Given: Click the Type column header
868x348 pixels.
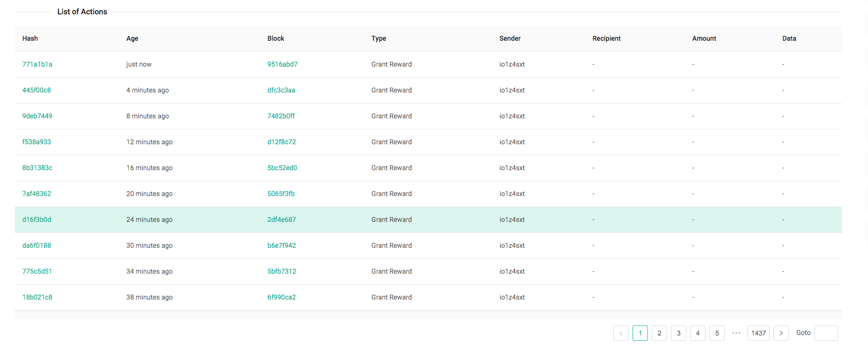Looking at the screenshot, I should tap(379, 38).
